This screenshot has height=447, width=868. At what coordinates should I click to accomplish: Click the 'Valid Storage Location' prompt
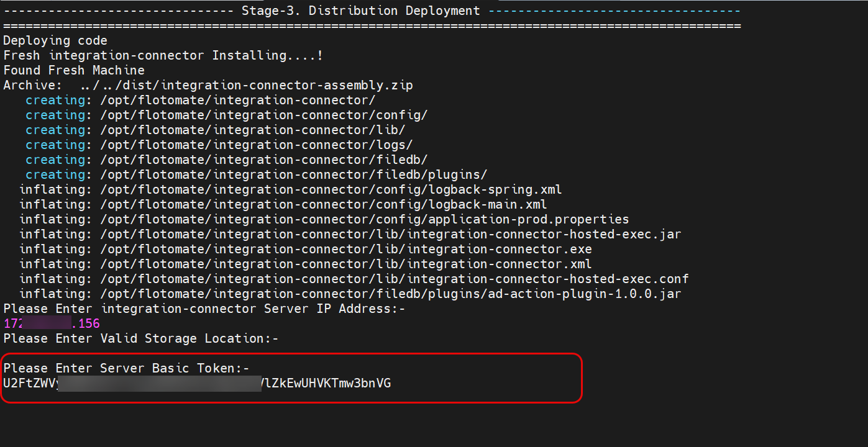point(141,338)
